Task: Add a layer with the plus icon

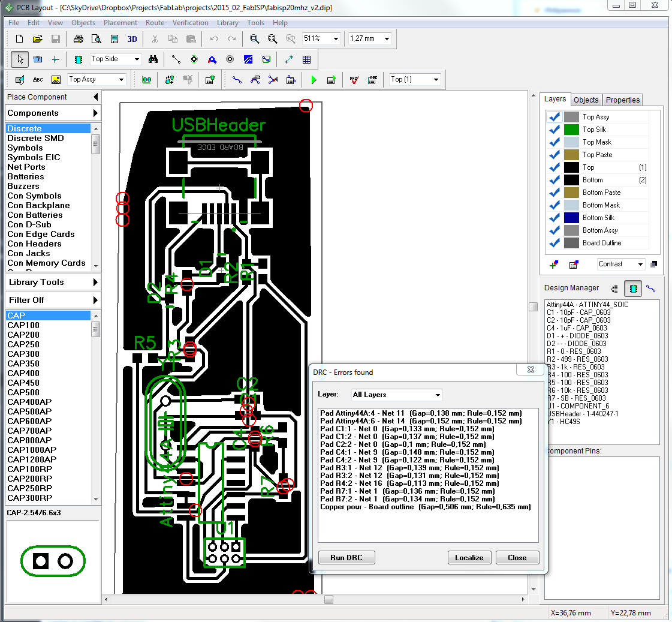Action: 554,265
